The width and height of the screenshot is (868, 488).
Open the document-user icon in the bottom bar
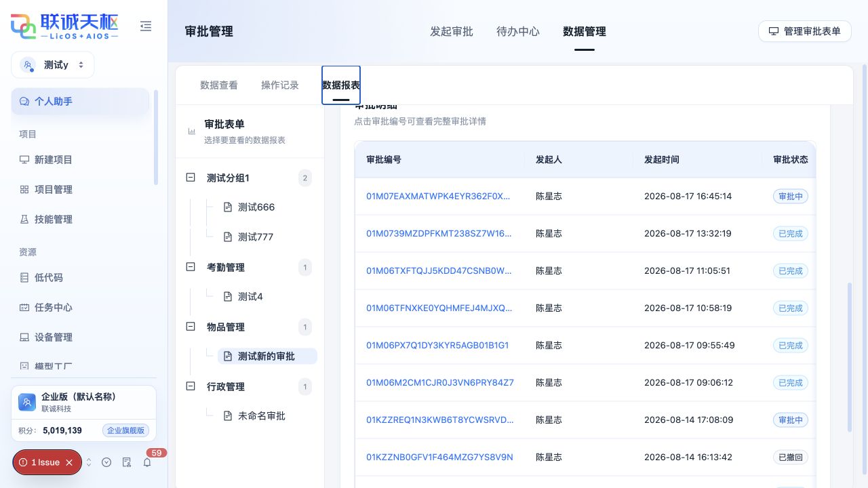coord(126,462)
